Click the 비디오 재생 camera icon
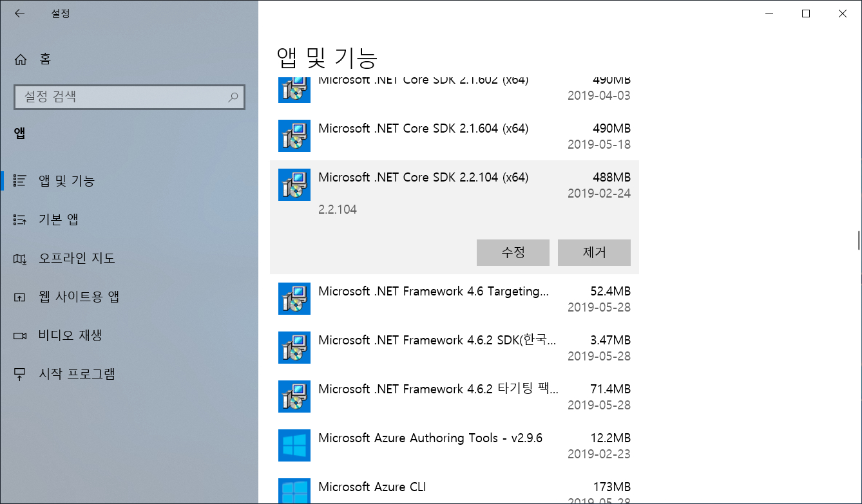The width and height of the screenshot is (862, 504). click(20, 336)
